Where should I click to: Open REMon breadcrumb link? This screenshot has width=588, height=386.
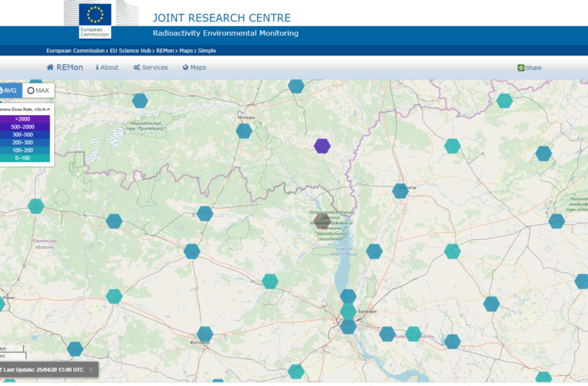(165, 51)
